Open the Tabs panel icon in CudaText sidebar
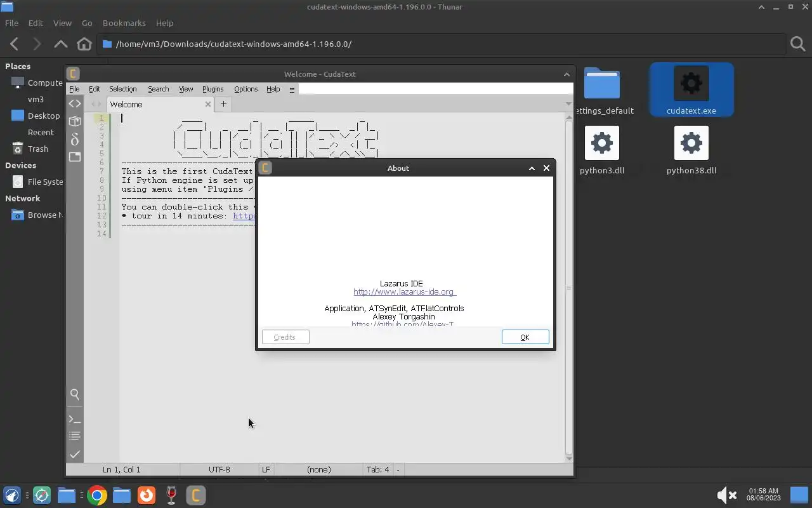Viewport: 812px width, 508px height. click(75, 157)
